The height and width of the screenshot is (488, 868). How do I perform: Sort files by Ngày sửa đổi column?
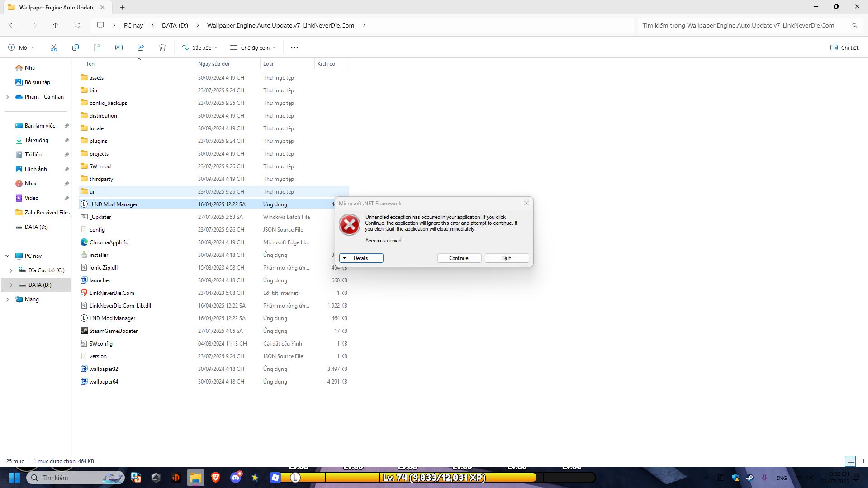point(213,64)
